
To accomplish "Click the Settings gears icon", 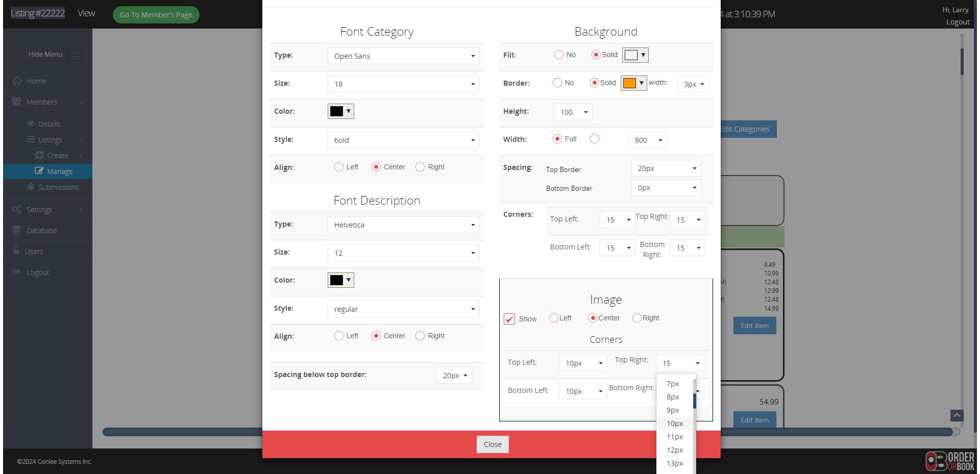I will [x=16, y=209].
